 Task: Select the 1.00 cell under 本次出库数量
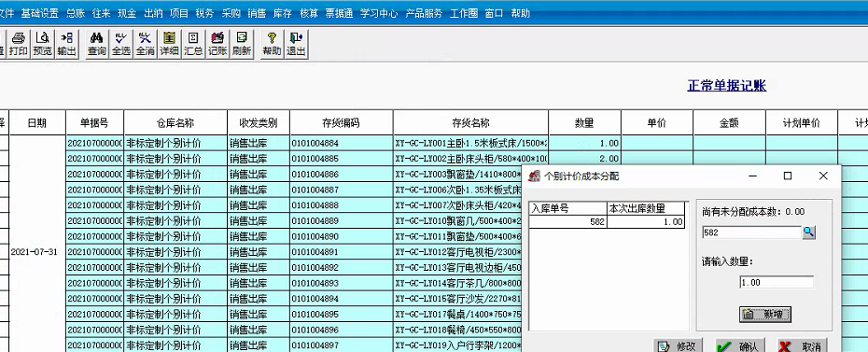[646, 222]
